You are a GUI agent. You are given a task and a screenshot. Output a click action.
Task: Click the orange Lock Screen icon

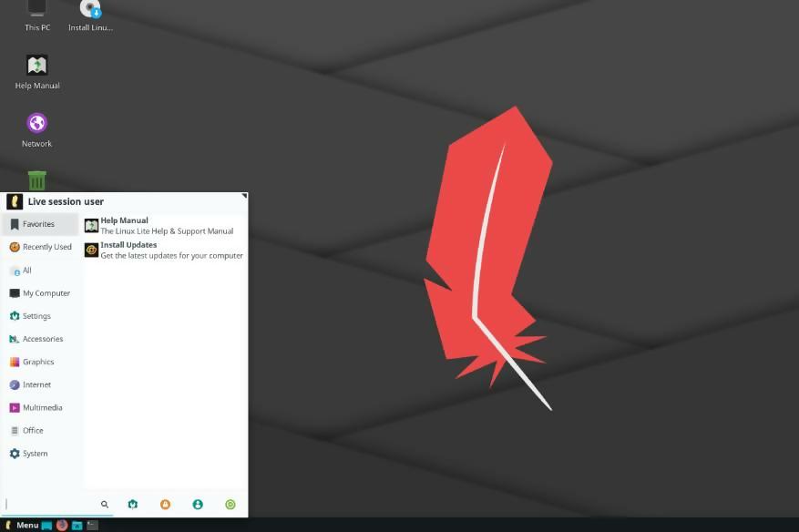click(165, 505)
